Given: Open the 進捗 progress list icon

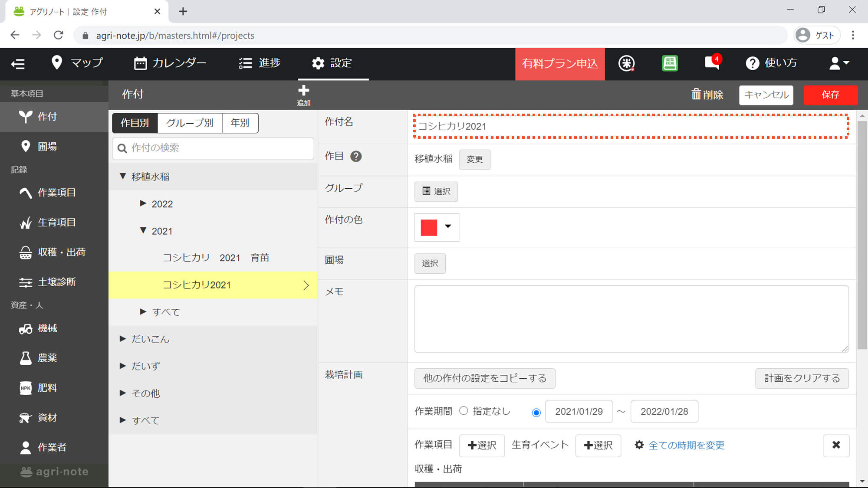Looking at the screenshot, I should [x=245, y=63].
